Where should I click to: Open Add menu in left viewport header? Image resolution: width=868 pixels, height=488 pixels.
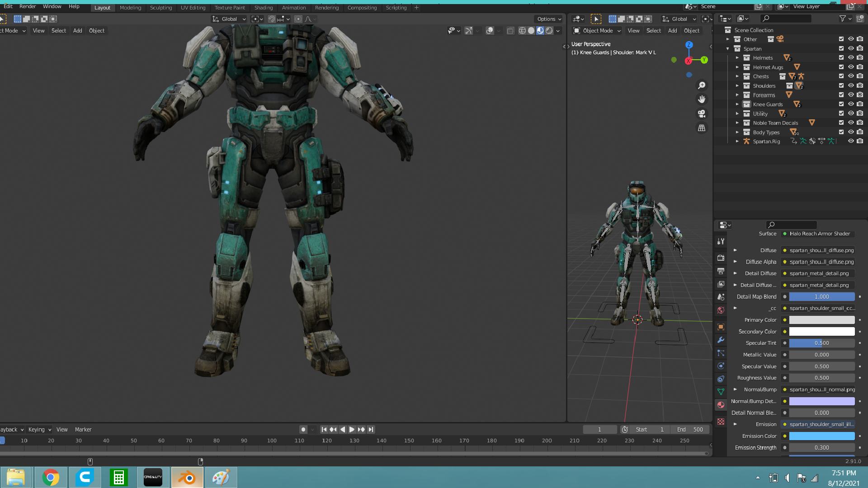(78, 31)
